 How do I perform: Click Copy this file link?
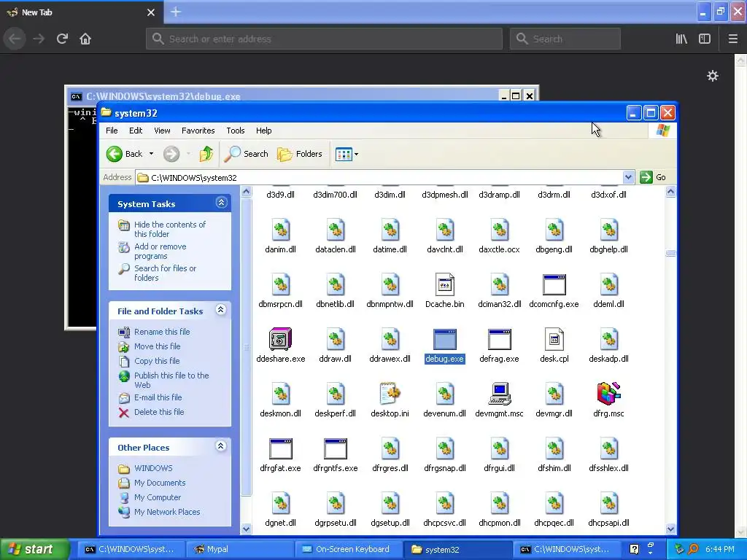tap(157, 360)
